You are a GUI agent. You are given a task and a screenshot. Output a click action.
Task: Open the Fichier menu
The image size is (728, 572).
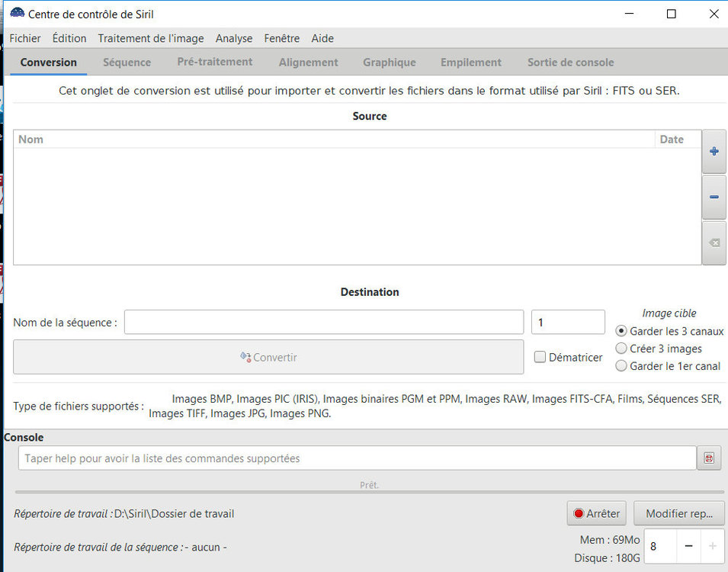[25, 38]
